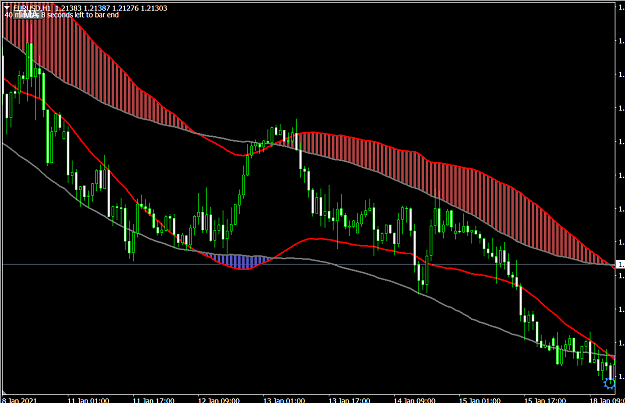This screenshot has width=625, height=403.
Task: Click the '8 seconds left to bar end' text
Action: pos(80,15)
